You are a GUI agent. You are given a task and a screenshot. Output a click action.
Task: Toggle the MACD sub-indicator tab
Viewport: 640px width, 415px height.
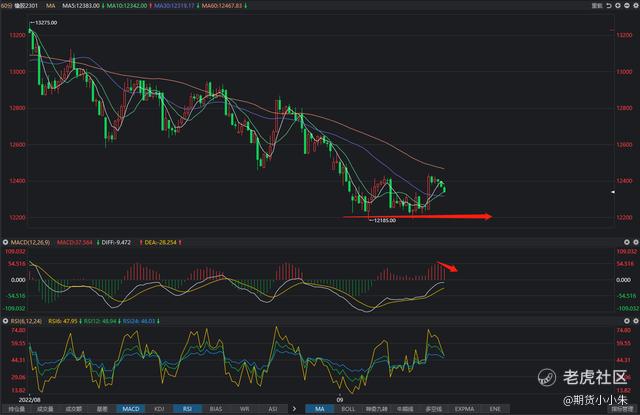[131, 409]
